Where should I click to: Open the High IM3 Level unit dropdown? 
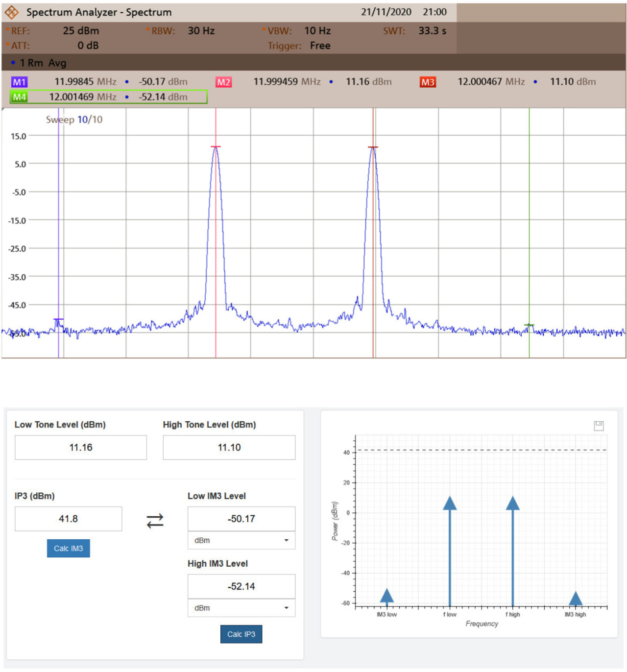(x=241, y=608)
